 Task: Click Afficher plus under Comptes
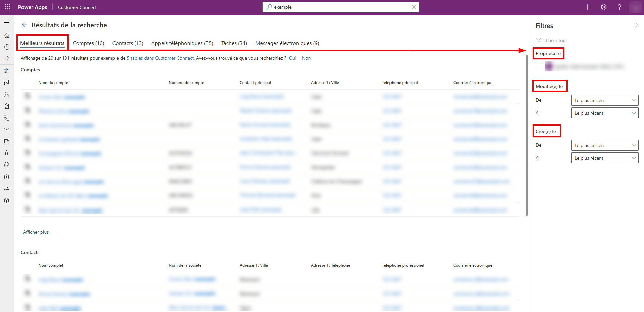36,232
